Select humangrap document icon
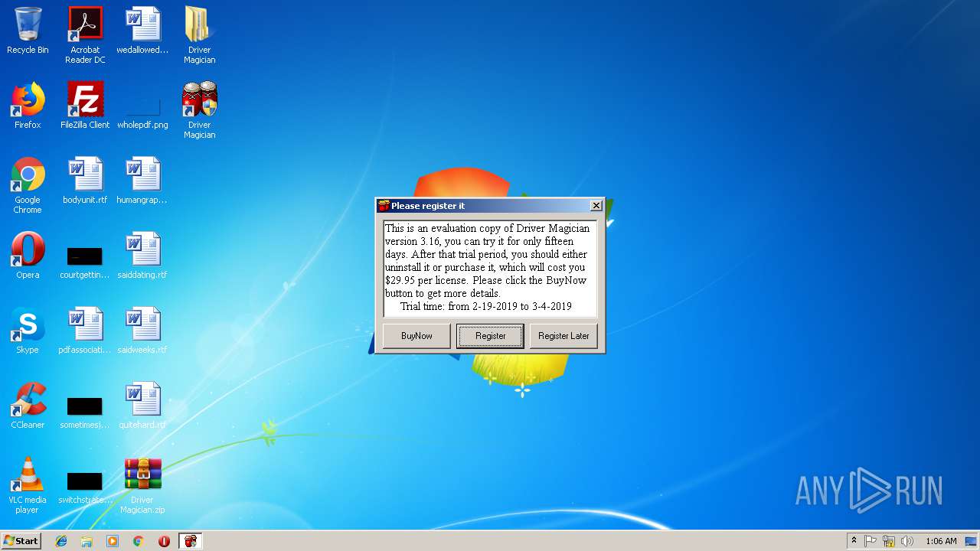 pos(142,181)
